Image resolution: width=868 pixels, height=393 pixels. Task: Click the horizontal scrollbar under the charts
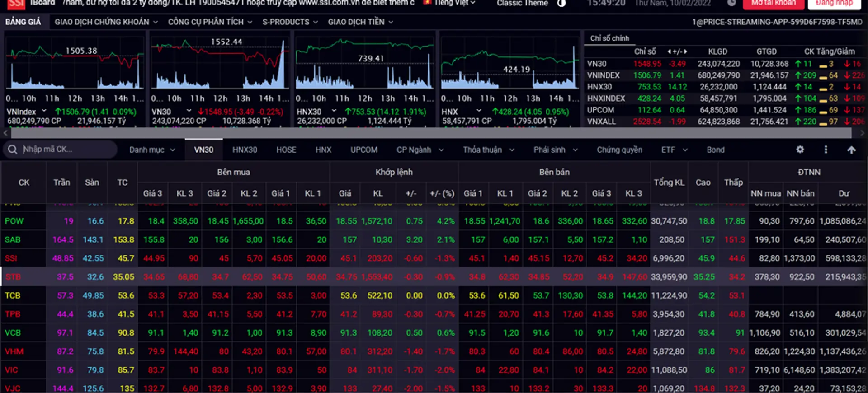432,133
